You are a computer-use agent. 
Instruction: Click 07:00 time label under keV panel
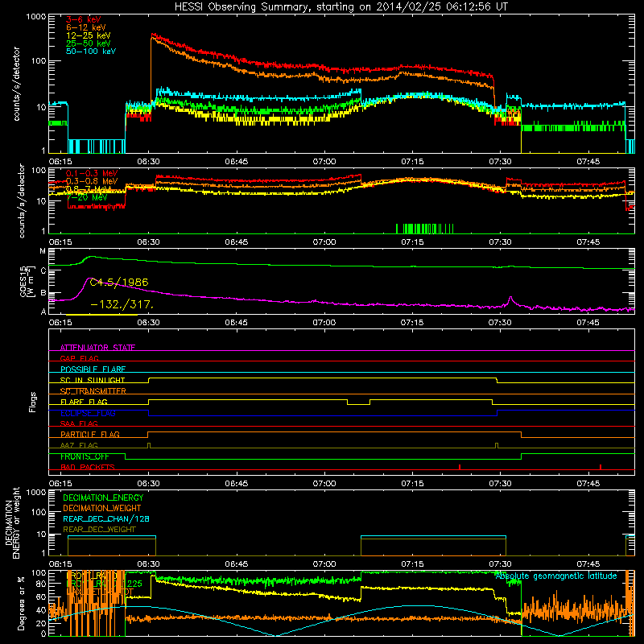(324, 162)
